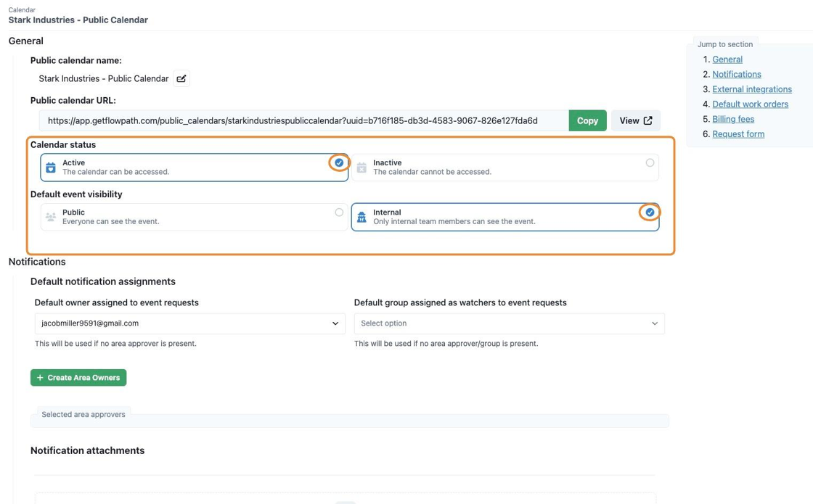Click the calendar icon on Active card
This screenshot has width=813, height=504.
(x=51, y=168)
